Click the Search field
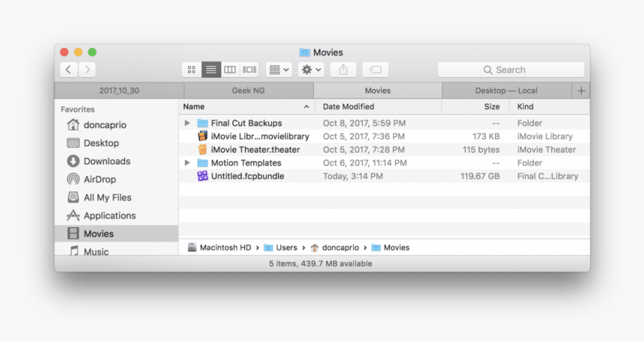 pos(511,70)
